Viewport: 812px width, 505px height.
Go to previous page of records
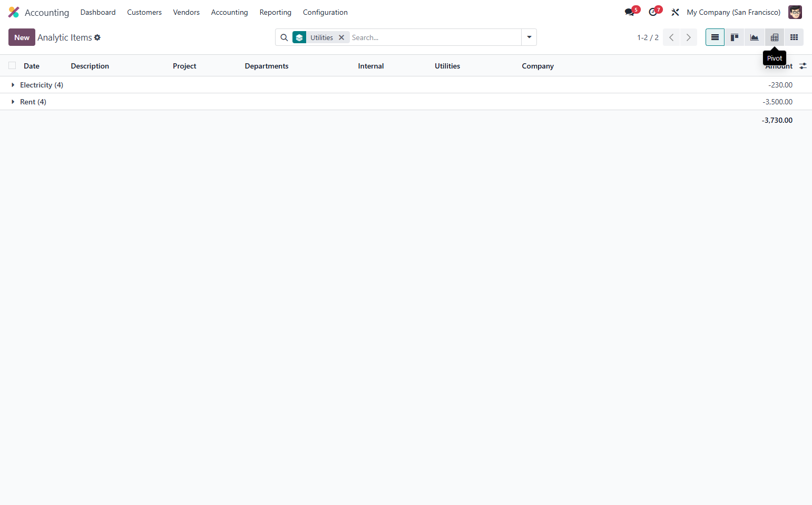coord(671,37)
